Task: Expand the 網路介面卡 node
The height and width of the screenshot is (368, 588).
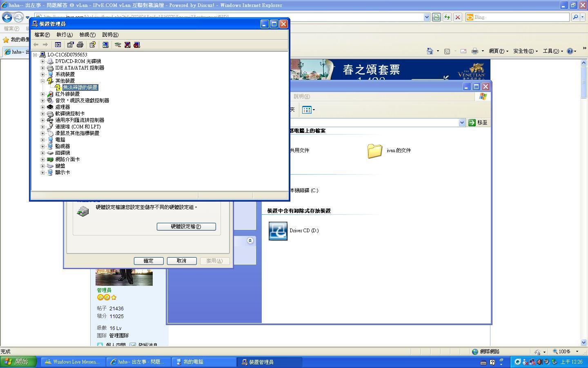Action: click(42, 159)
